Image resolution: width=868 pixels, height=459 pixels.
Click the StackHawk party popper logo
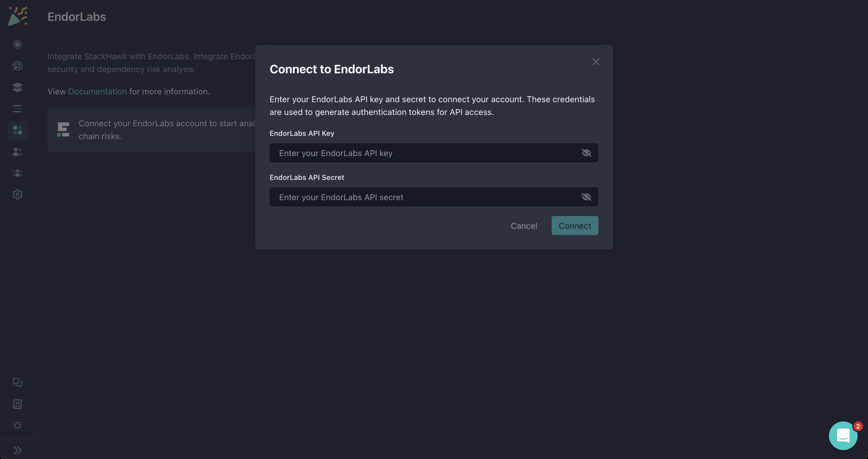click(18, 16)
